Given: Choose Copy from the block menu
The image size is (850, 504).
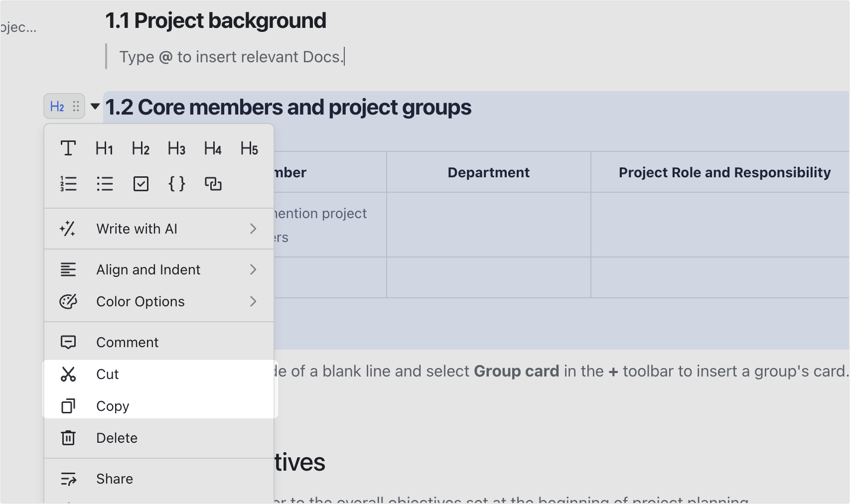Looking at the screenshot, I should coord(159,406).
